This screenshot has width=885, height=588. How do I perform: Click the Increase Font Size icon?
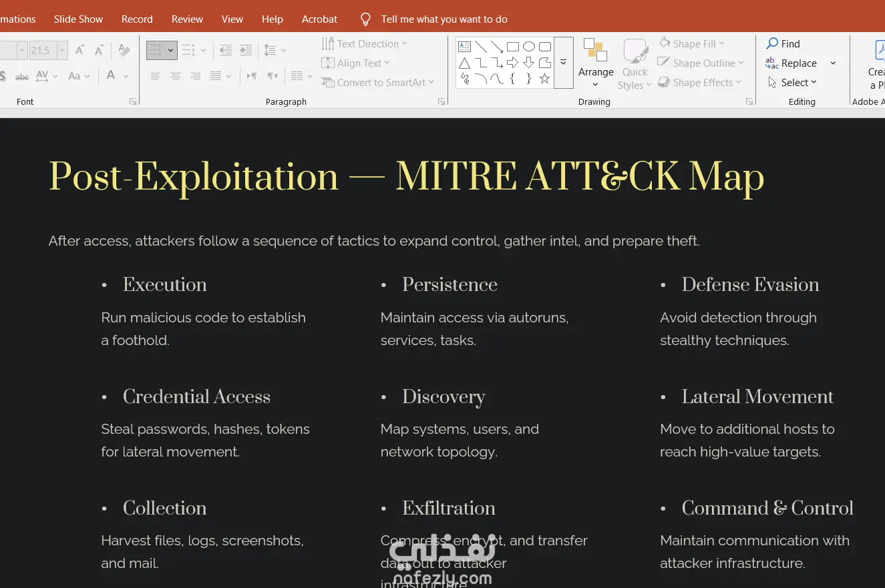80,50
